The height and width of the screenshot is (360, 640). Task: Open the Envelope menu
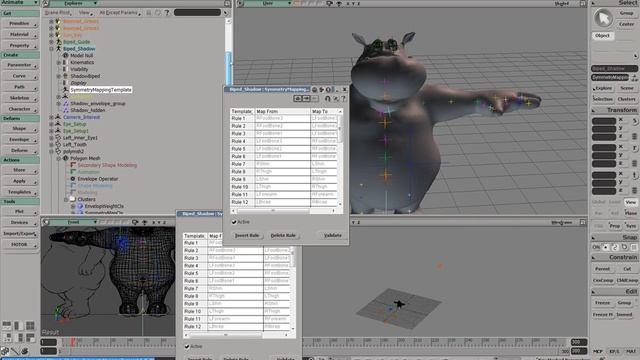pos(20,140)
